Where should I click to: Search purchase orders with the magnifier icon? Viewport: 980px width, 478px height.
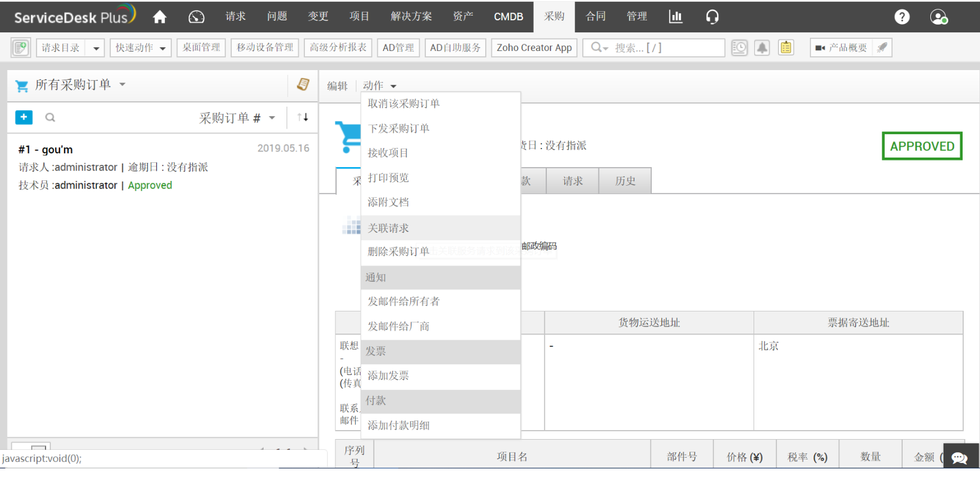[x=50, y=117]
